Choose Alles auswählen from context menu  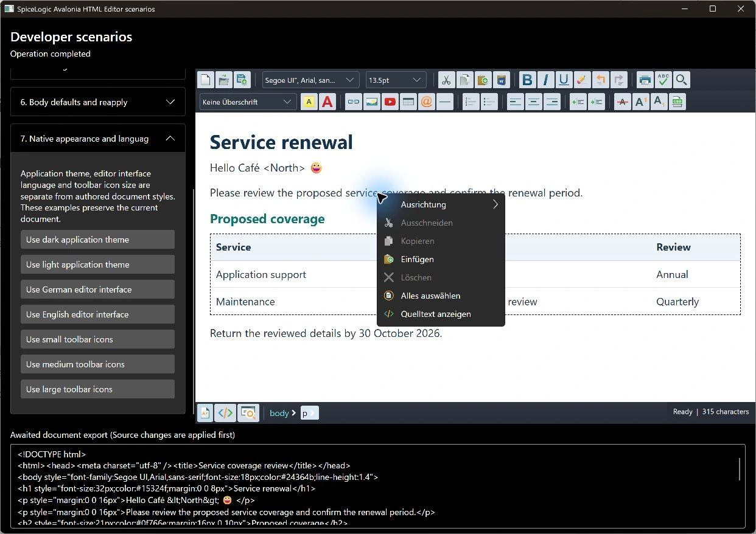click(x=441, y=296)
